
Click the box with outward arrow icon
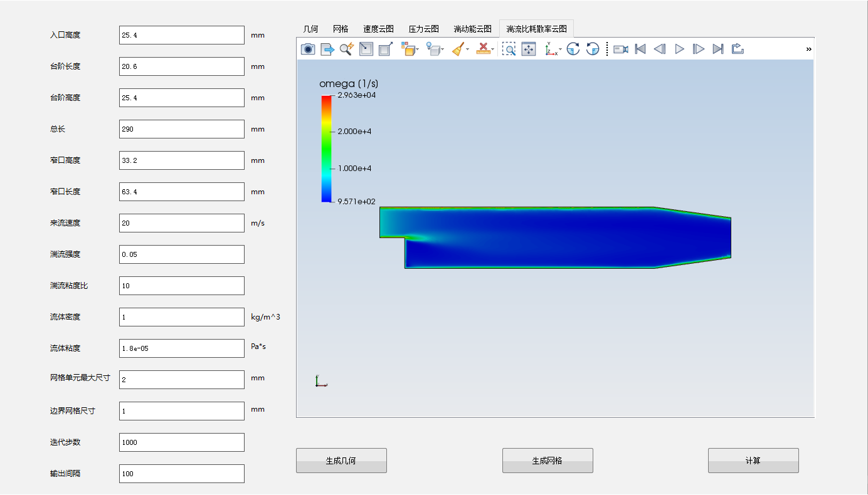(x=386, y=49)
